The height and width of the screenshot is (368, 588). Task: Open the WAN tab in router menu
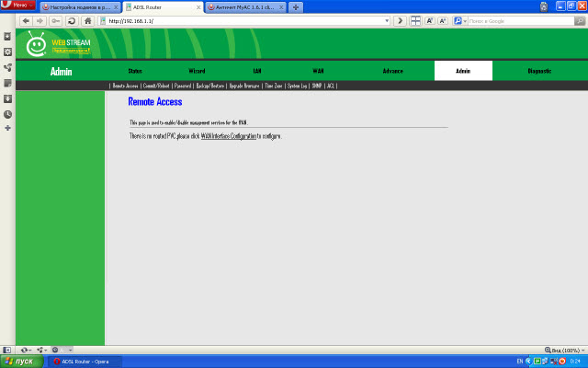(x=318, y=71)
